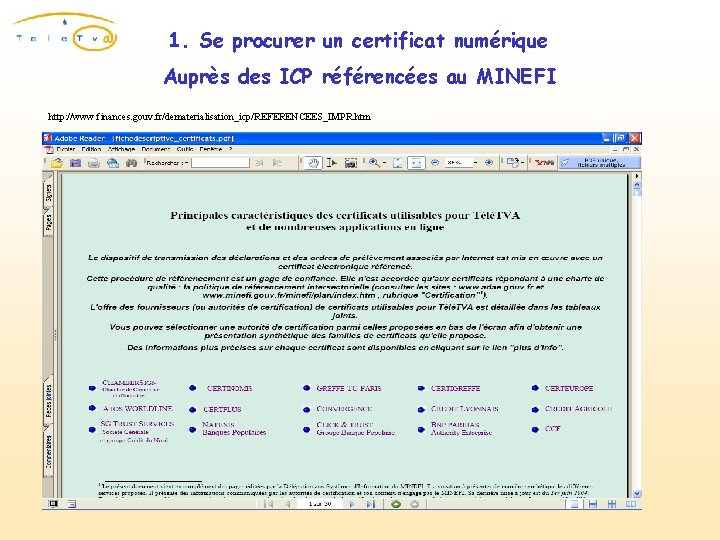Image resolution: width=720 pixels, height=540 pixels.
Task: Save a copy using the floppy disk icon
Action: tap(75, 163)
